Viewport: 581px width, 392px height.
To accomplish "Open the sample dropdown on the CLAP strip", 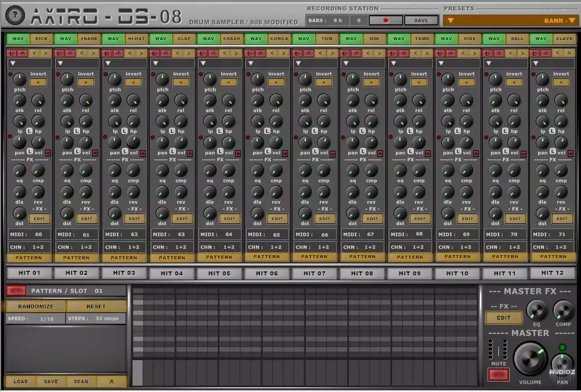I will 172,63.
